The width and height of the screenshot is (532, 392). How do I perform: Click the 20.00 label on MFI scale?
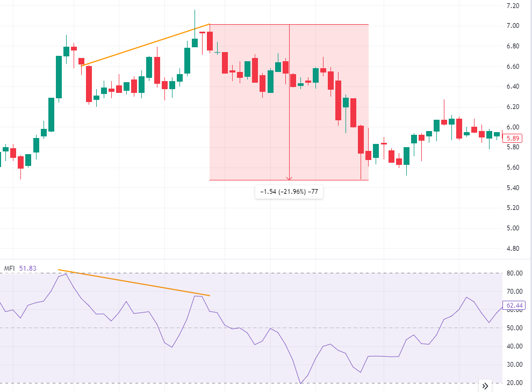coord(514,383)
